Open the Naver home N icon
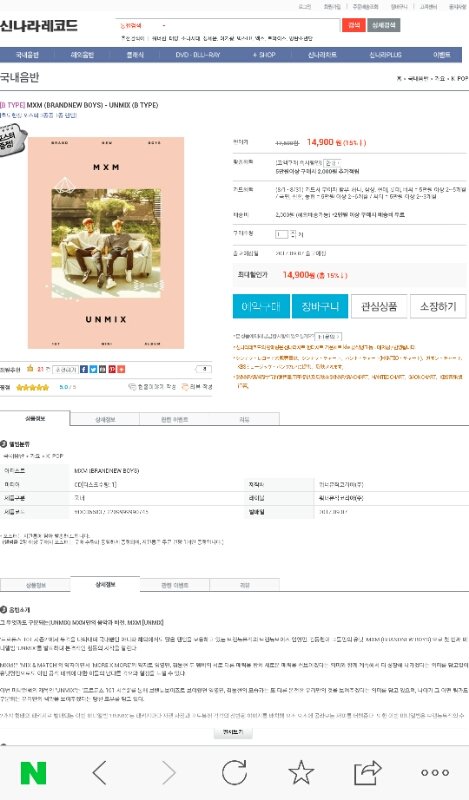Viewport: 469px width, 800px height. 33,773
